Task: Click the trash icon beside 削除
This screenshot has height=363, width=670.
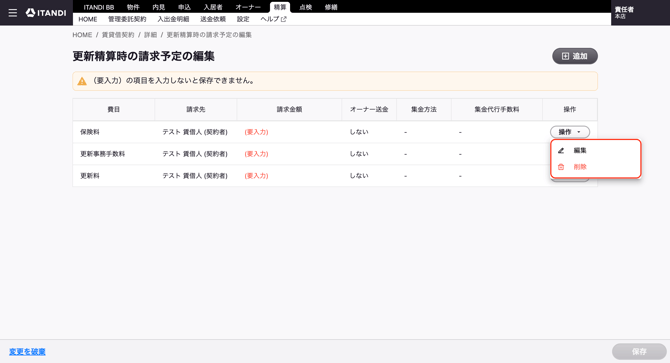Action: 561,167
